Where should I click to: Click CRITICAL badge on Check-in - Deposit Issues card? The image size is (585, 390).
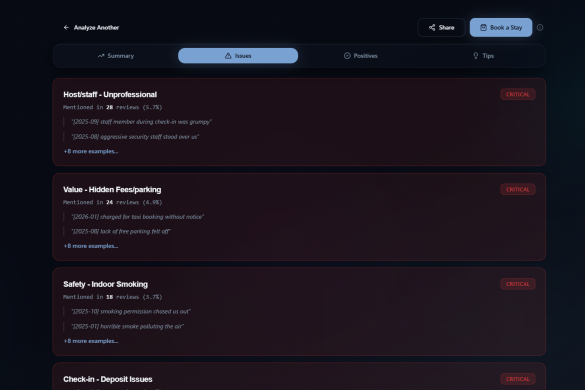[517, 379]
